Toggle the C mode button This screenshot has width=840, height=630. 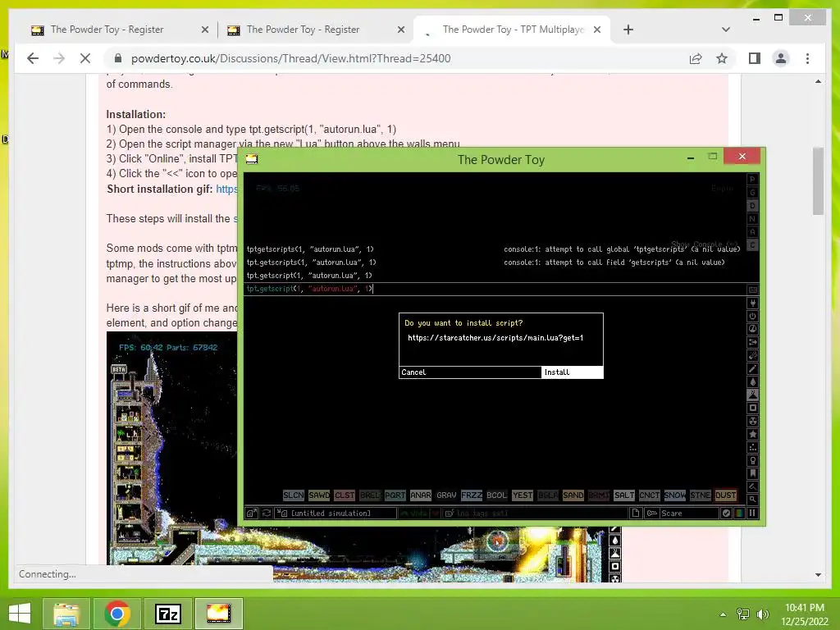753,244
